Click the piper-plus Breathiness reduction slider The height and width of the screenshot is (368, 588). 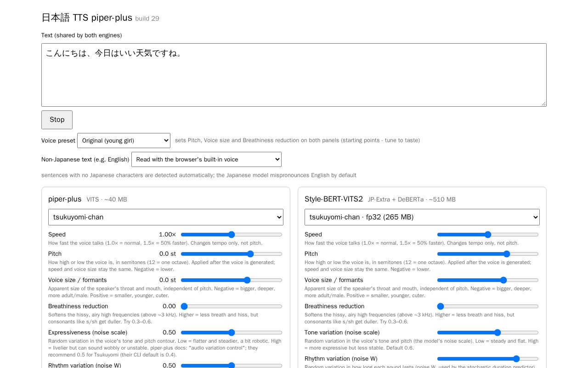[x=232, y=306]
